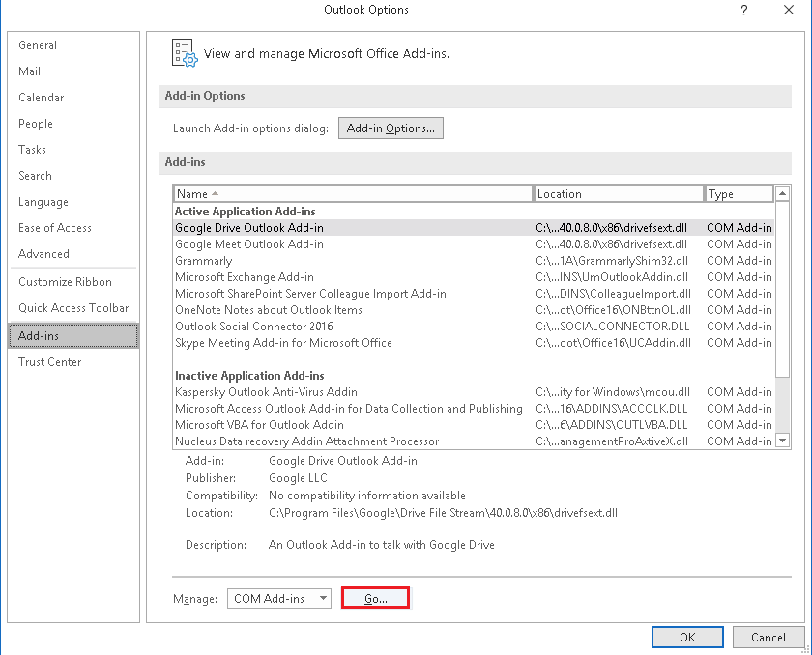Click SOCIALCONNECTOR.DLL location cell

(x=613, y=327)
